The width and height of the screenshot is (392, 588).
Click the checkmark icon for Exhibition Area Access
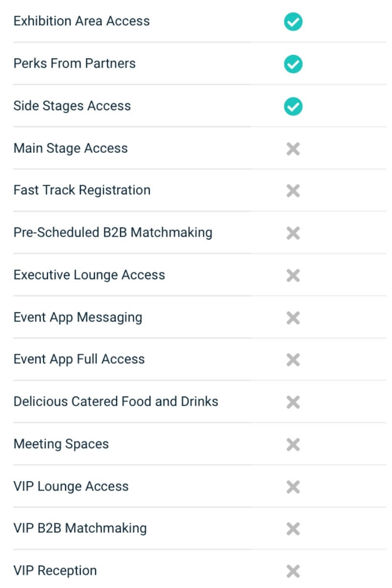[293, 22]
